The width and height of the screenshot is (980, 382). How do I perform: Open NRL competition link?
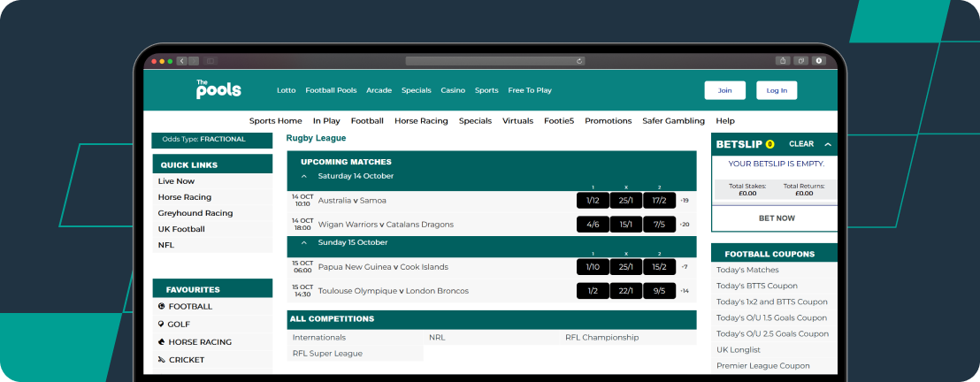[437, 338]
